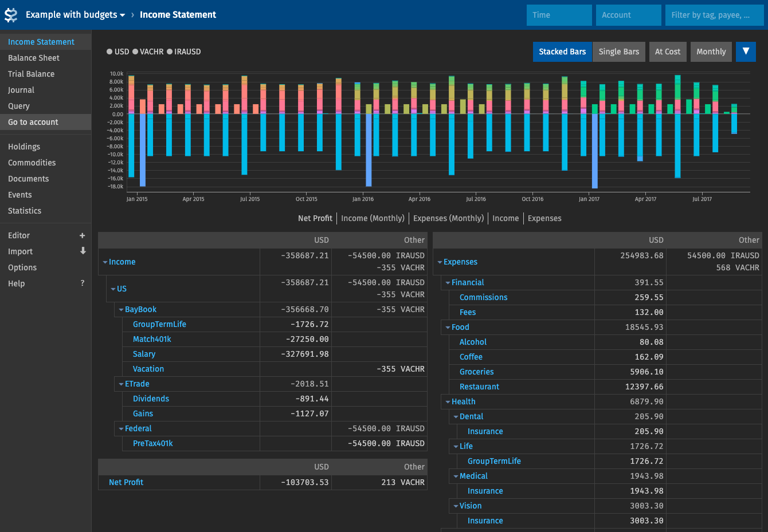
Task: Click the Fava logo icon
Action: pos(11,15)
